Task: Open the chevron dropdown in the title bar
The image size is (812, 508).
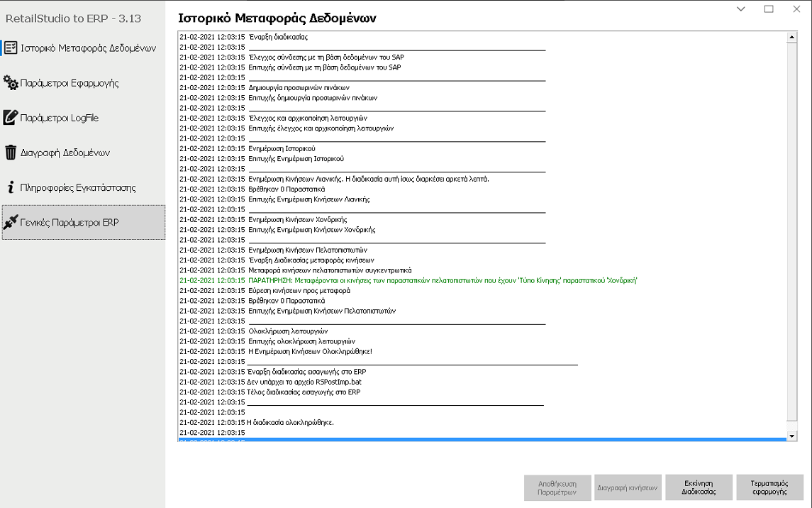Action: tap(741, 9)
